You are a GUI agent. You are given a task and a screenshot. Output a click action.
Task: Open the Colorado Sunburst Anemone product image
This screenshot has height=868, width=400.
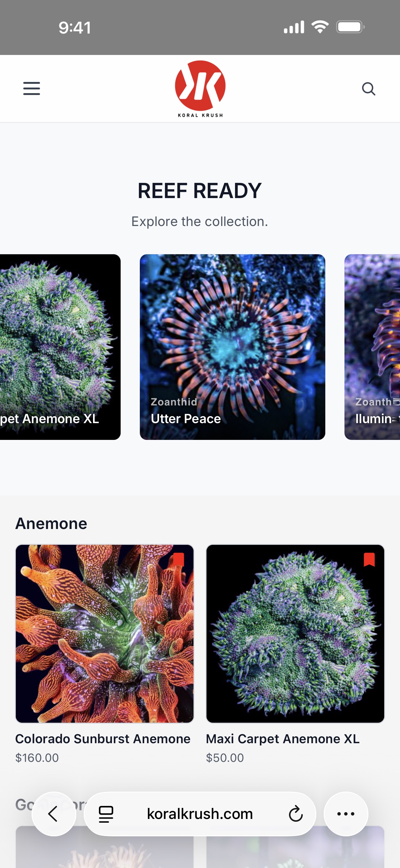pyautogui.click(x=105, y=634)
